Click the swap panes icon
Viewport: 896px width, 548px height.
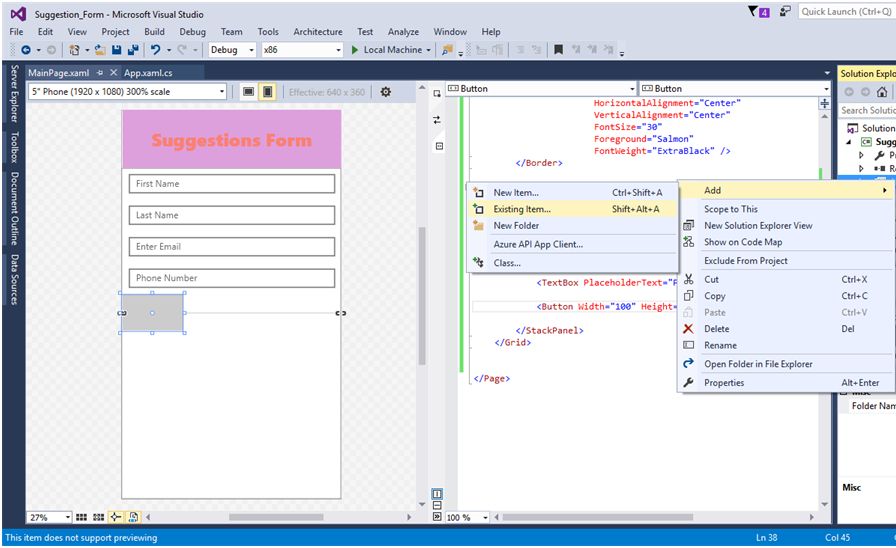437,120
